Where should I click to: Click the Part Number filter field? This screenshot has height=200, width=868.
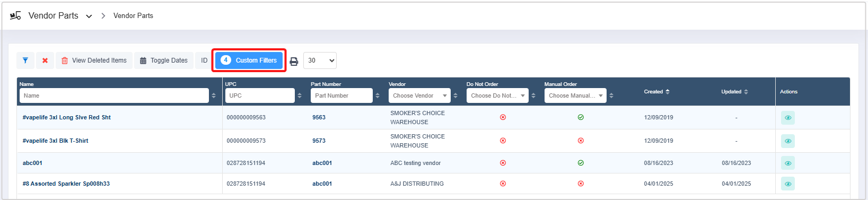(341, 95)
